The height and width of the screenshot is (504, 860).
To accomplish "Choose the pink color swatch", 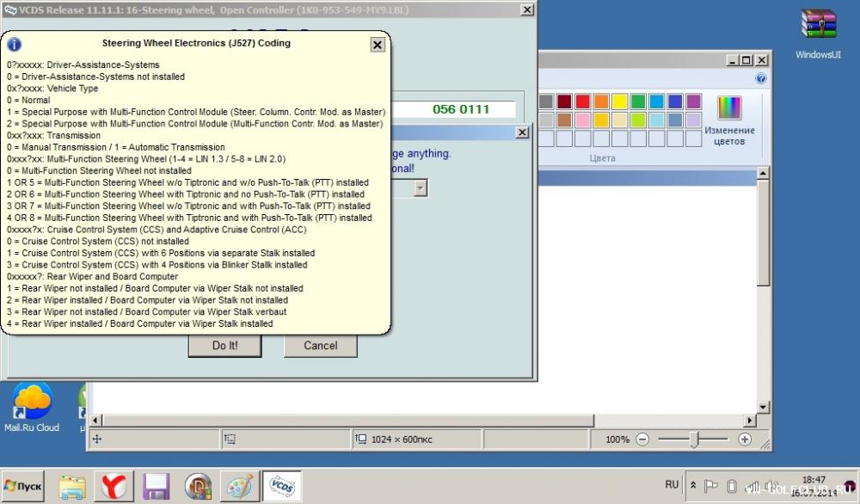I will [582, 120].
